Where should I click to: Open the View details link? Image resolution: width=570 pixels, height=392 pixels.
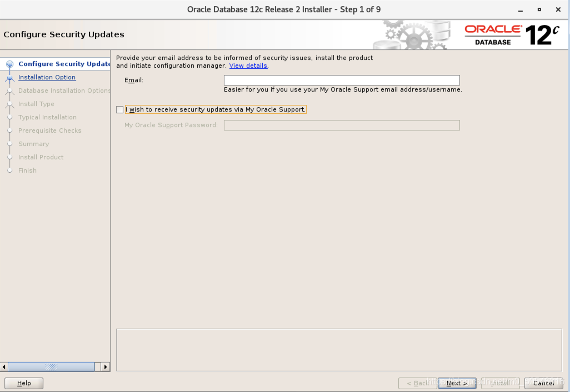(x=248, y=66)
